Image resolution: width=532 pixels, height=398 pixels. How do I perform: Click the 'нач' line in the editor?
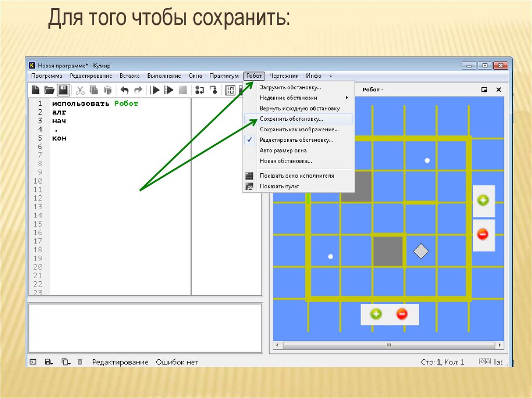59,121
